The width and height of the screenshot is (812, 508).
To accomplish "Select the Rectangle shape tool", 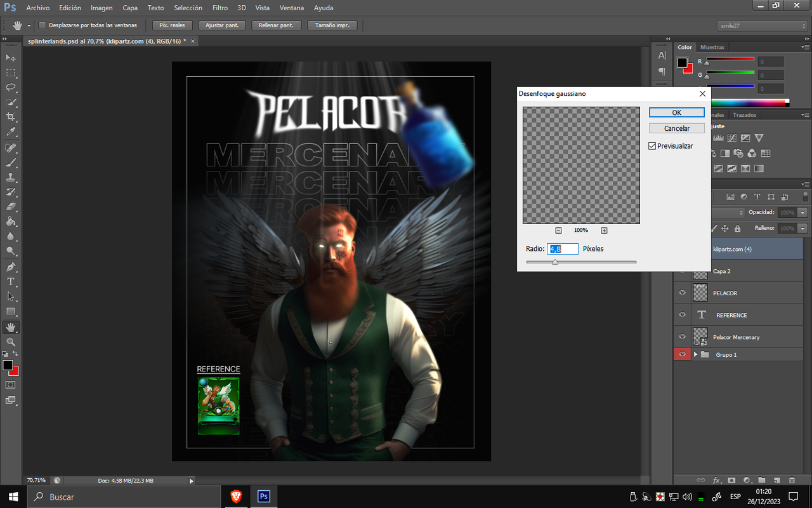I will (x=11, y=311).
